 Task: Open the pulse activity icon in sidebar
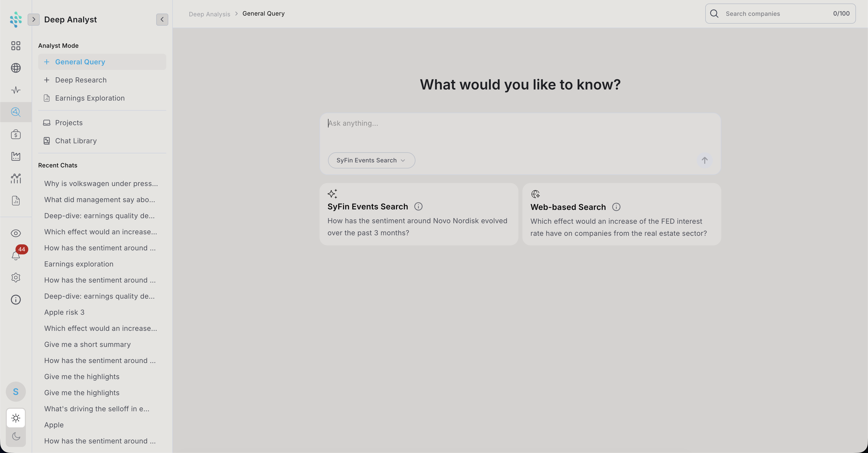click(16, 90)
